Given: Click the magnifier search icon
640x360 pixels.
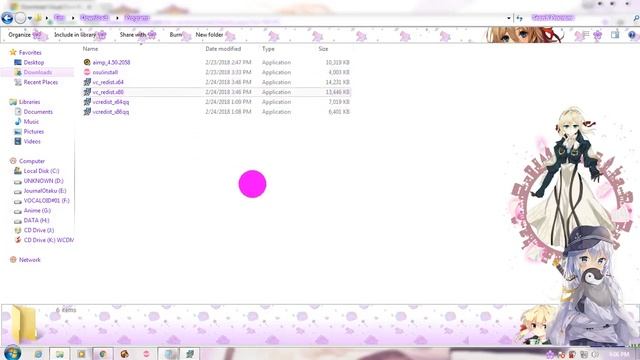Looking at the screenshot, I should [636, 18].
